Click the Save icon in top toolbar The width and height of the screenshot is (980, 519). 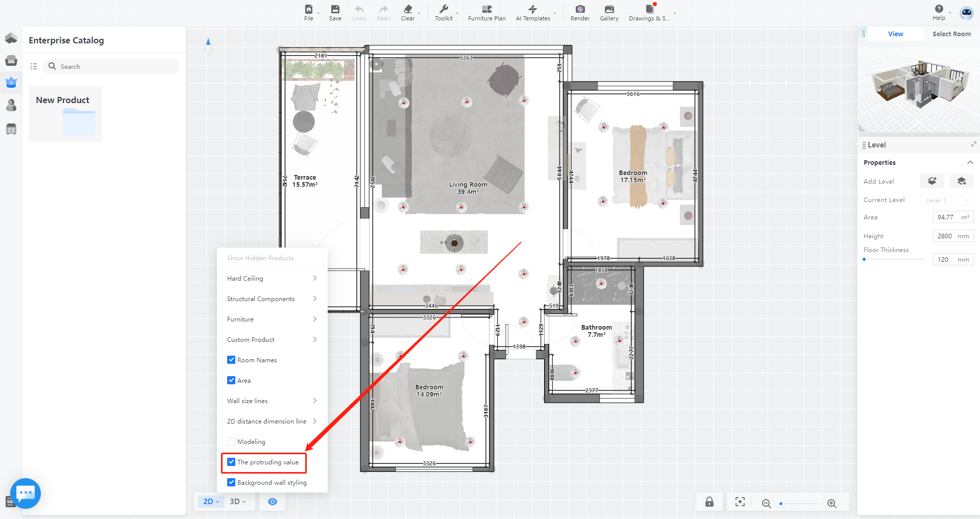coord(335,12)
